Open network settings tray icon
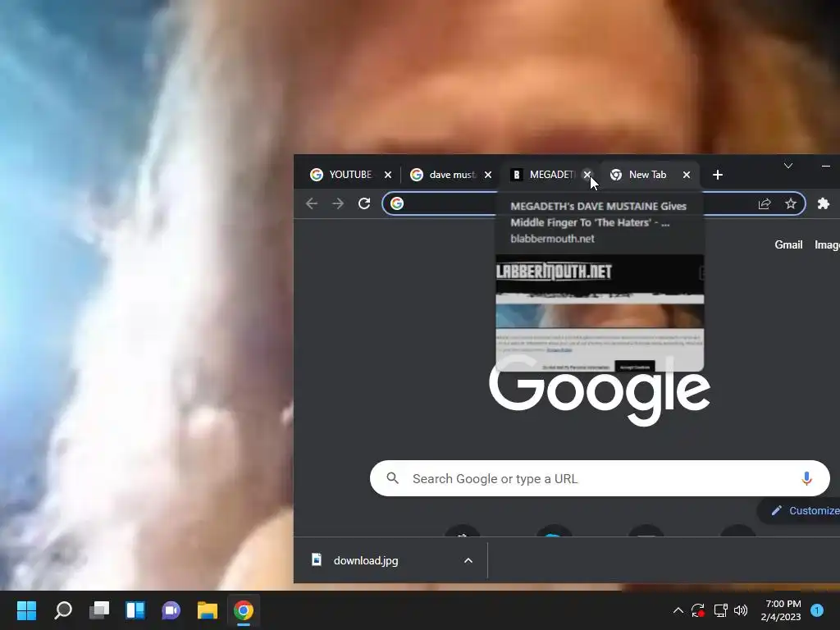This screenshot has width=840, height=630. (x=720, y=610)
